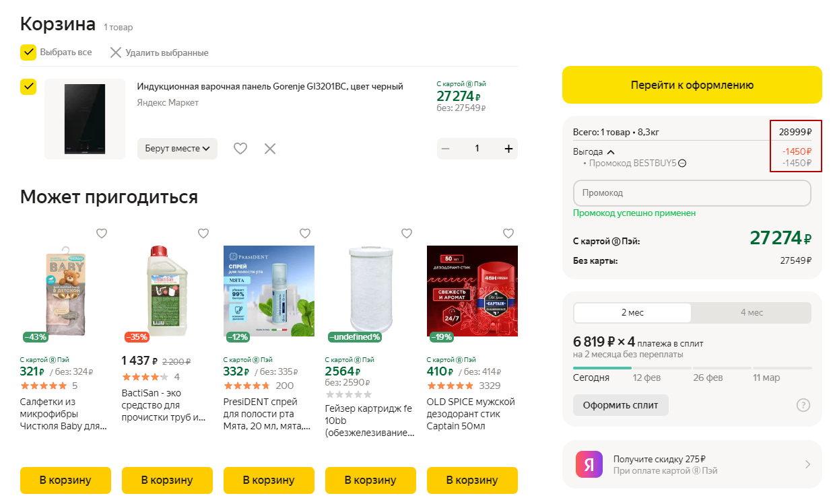Toggle the 'Выбрать все' checkbox

click(x=28, y=52)
